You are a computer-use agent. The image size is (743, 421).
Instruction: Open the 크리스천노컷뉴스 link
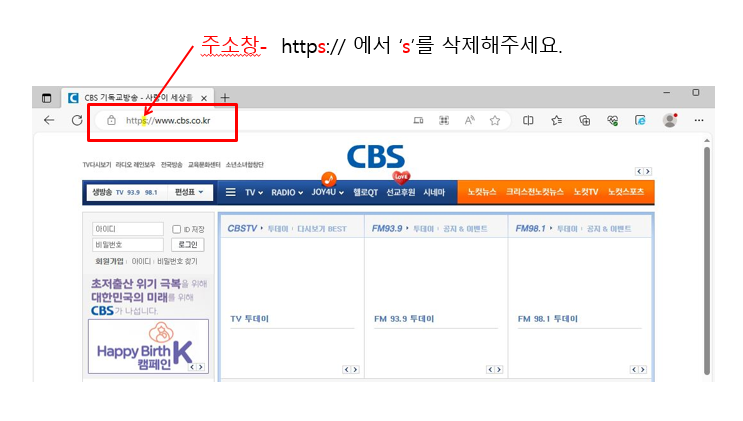coord(535,192)
